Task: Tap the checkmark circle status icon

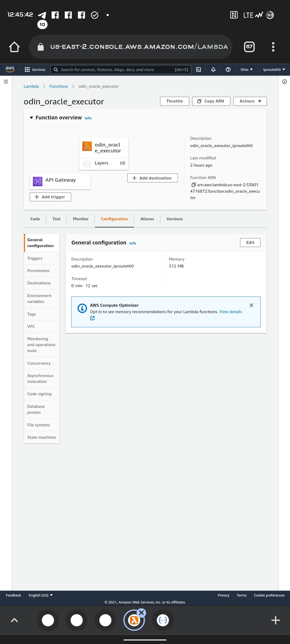Action: (x=95, y=15)
